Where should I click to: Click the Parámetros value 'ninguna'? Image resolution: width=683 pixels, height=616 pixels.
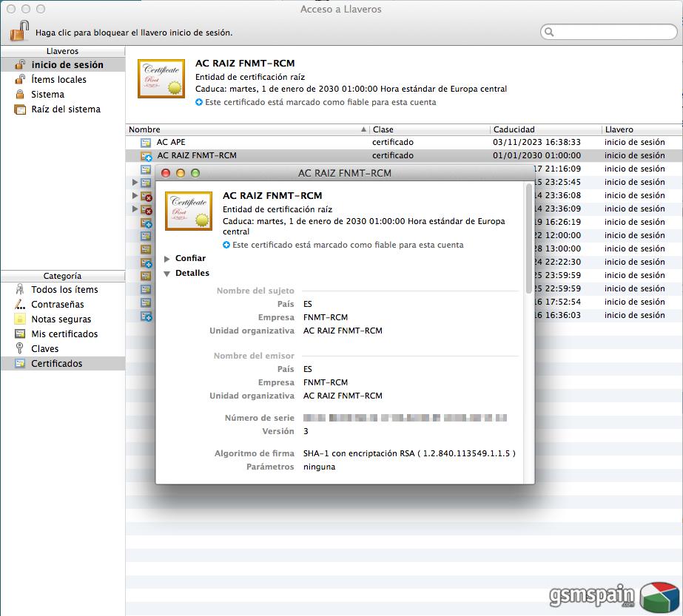click(x=319, y=467)
